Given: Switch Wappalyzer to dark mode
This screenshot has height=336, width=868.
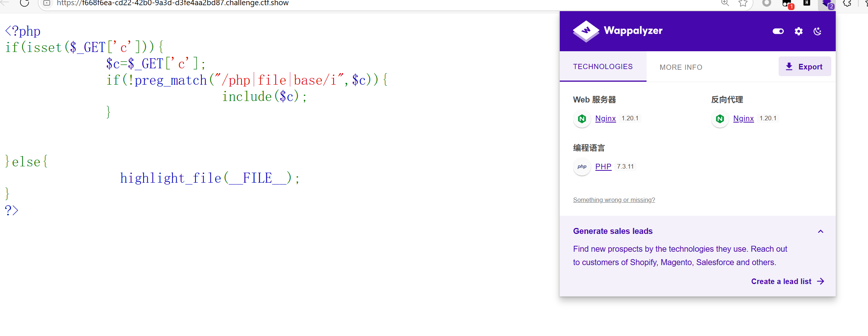Looking at the screenshot, I should 818,31.
